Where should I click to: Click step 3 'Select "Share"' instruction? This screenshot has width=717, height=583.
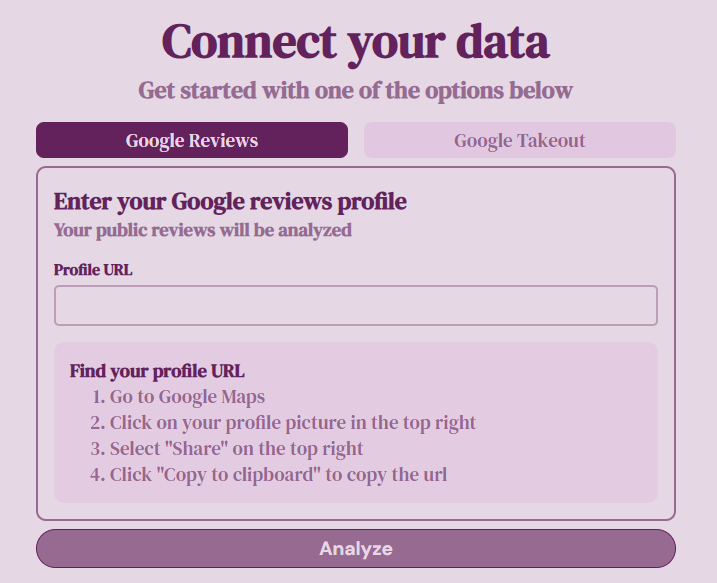tap(227, 449)
